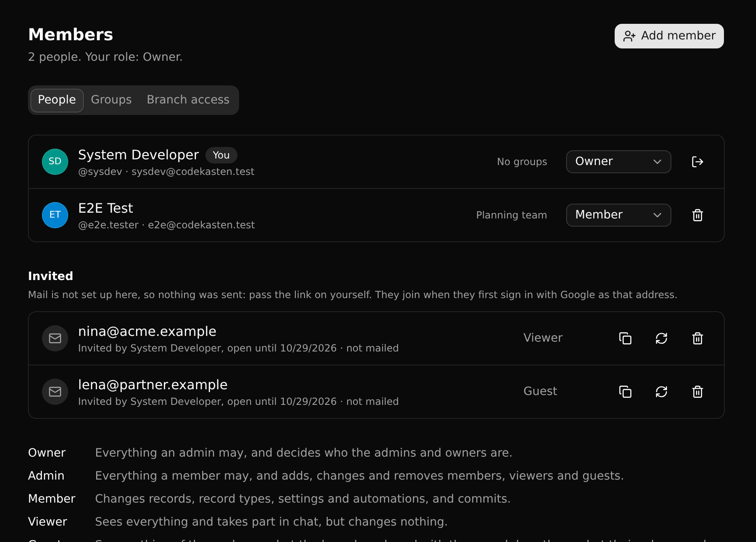This screenshot has height=542, width=756.
Task: Click the No groups label
Action: [522, 162]
